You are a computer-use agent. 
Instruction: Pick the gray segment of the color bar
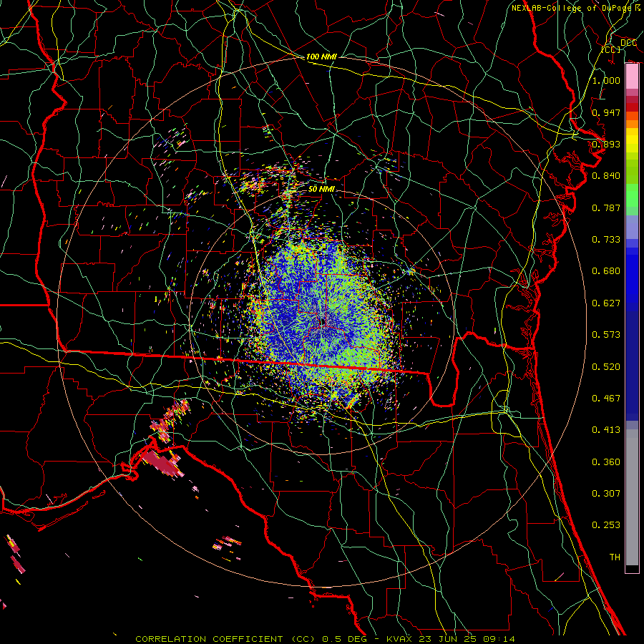(632, 497)
